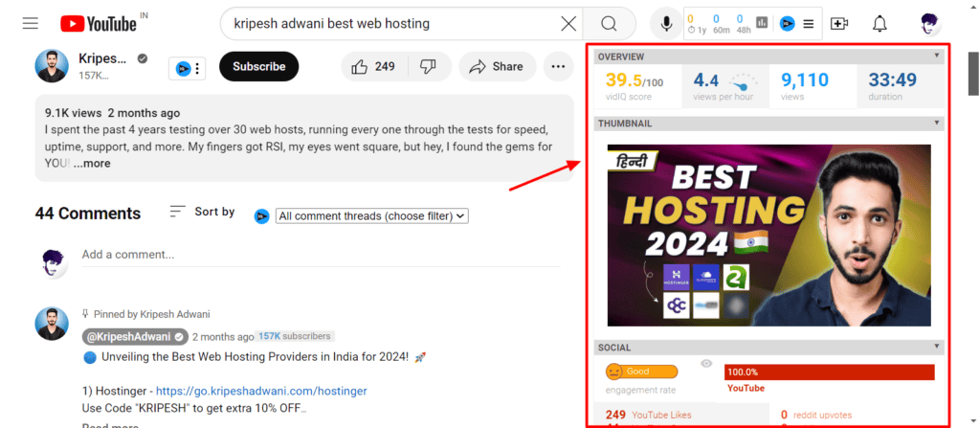This screenshot has height=428, width=980.
Task: Click the YouTube logo to go home
Action: [98, 23]
